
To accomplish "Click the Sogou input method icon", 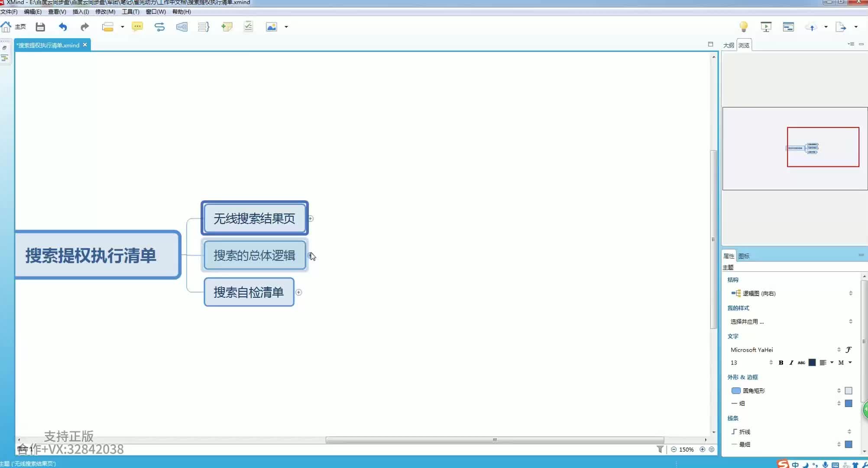I will (783, 464).
